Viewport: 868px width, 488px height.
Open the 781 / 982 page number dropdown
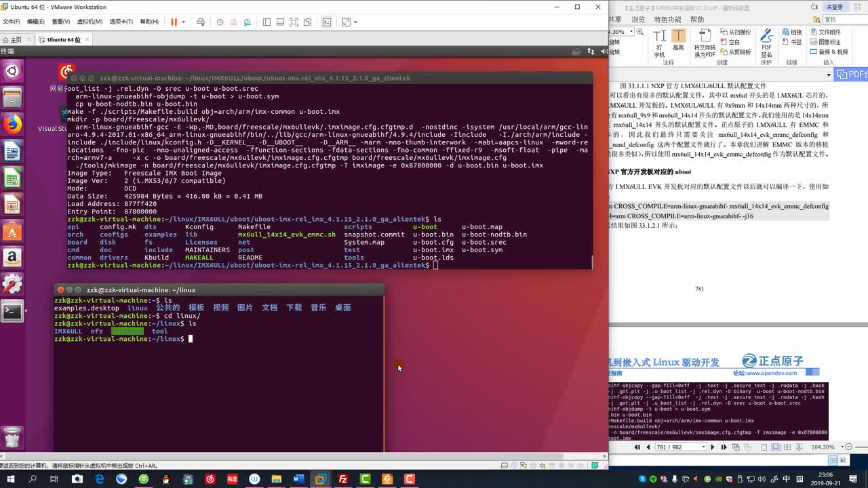[703, 447]
